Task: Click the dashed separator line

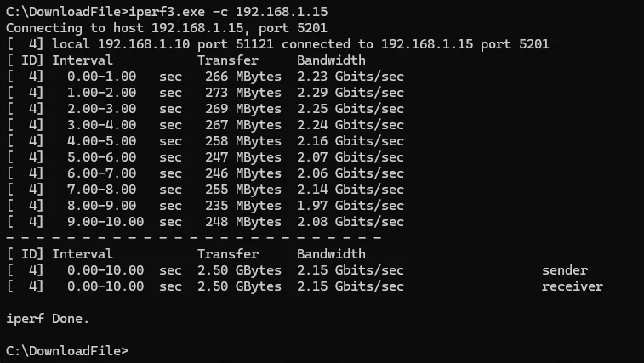Action: (x=194, y=238)
